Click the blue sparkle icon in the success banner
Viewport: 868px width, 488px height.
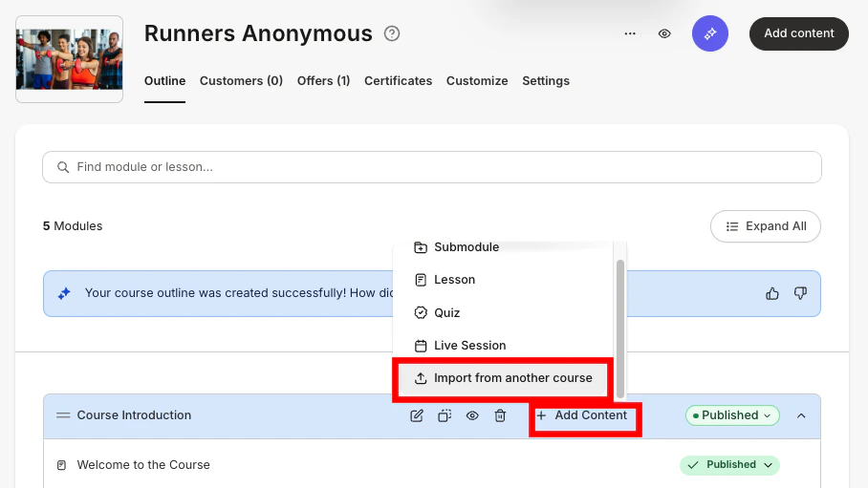pyautogui.click(x=64, y=293)
